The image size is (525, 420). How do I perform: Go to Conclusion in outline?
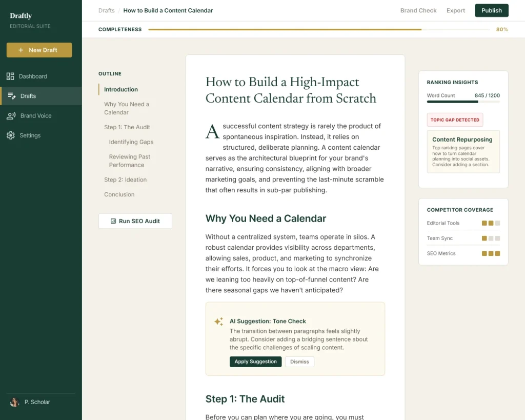click(x=119, y=194)
